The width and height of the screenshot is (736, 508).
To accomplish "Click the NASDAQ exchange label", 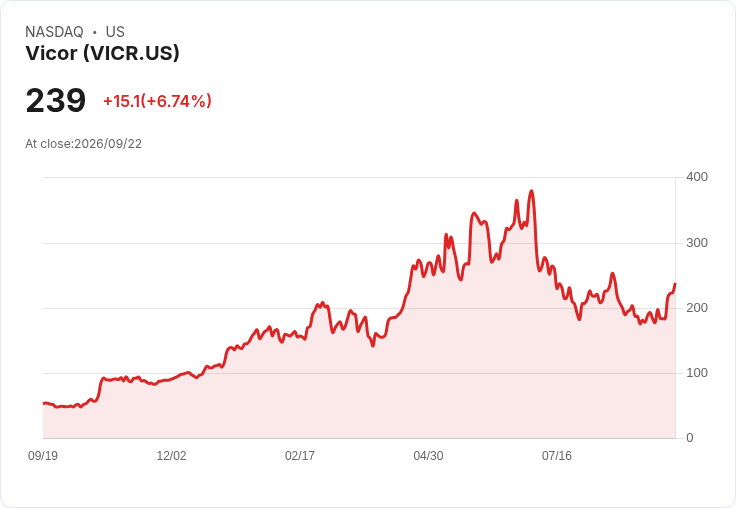I will 54,32.
